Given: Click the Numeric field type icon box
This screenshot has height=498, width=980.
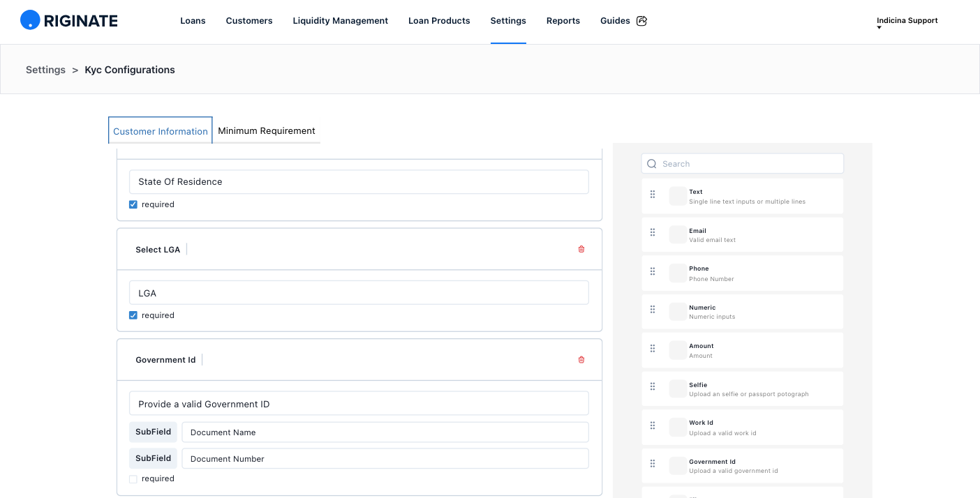Looking at the screenshot, I should pos(678,311).
